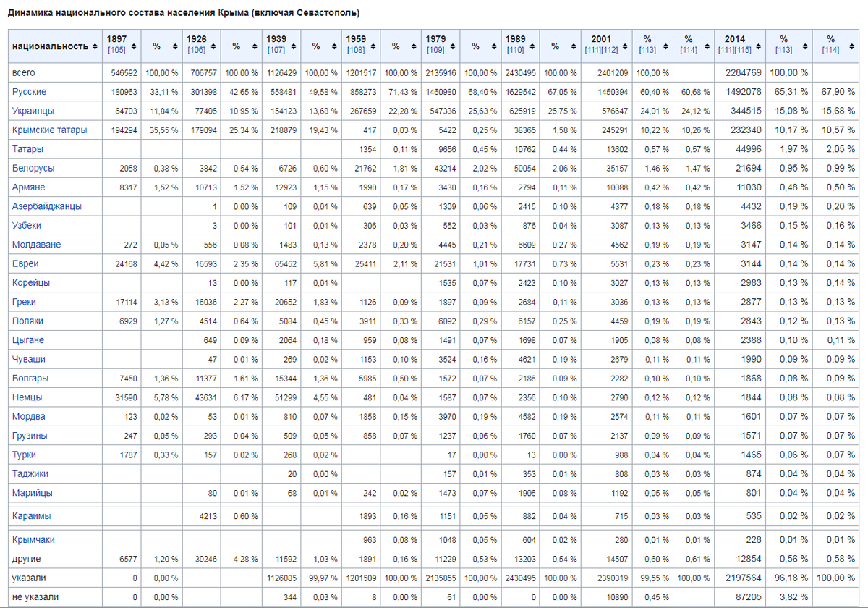868x608 pixels.
Task: Open the Чуваши link
Action: tap(29, 359)
